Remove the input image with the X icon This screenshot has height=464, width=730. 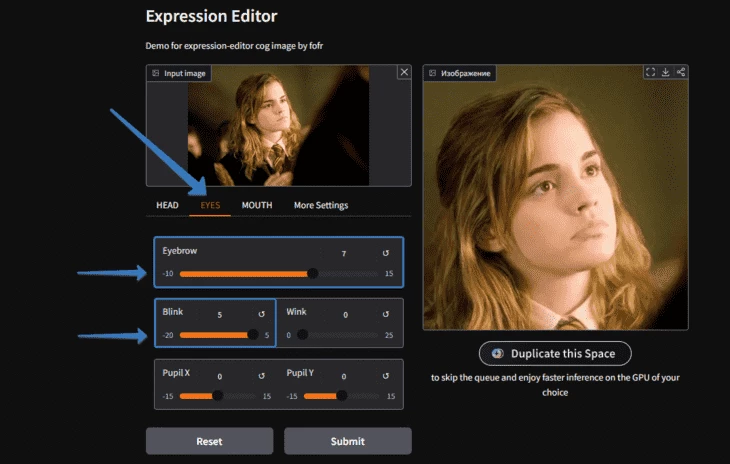pos(404,72)
